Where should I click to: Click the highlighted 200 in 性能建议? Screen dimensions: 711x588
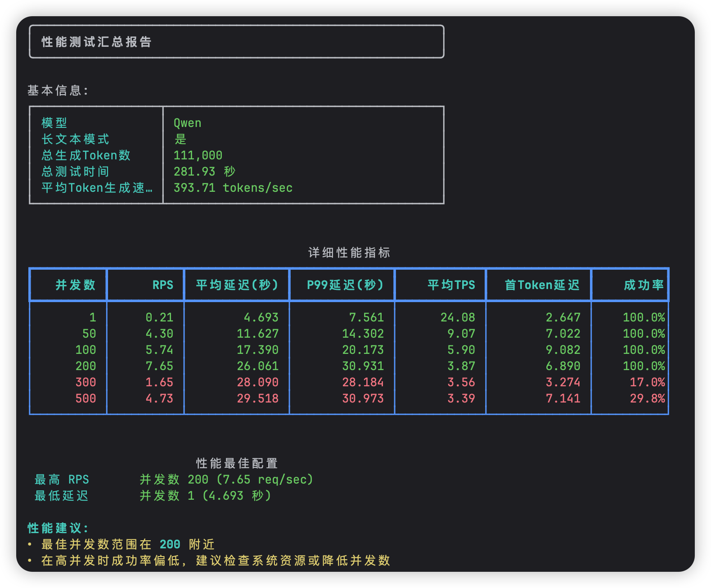(x=170, y=544)
